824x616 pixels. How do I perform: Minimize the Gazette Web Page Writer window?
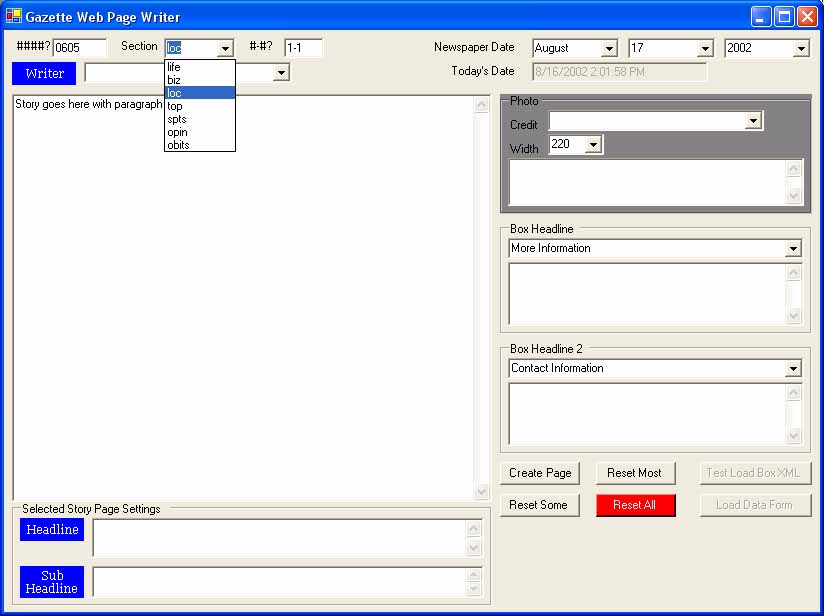[x=760, y=17]
